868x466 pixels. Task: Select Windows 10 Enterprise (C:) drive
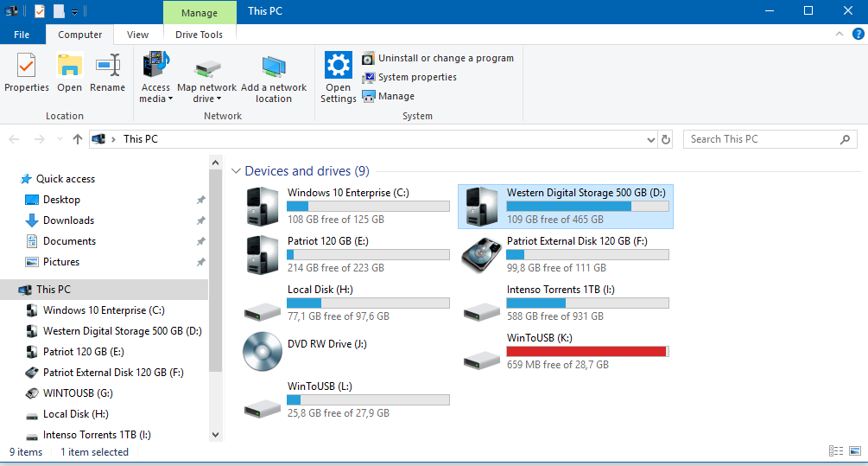coord(345,206)
